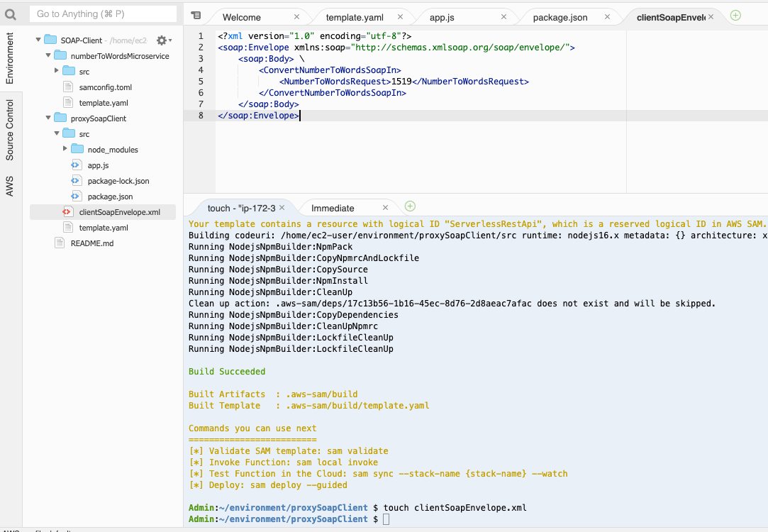The width and height of the screenshot is (768, 532).
Task: Add new editor tab with plus icon
Action: (x=735, y=15)
